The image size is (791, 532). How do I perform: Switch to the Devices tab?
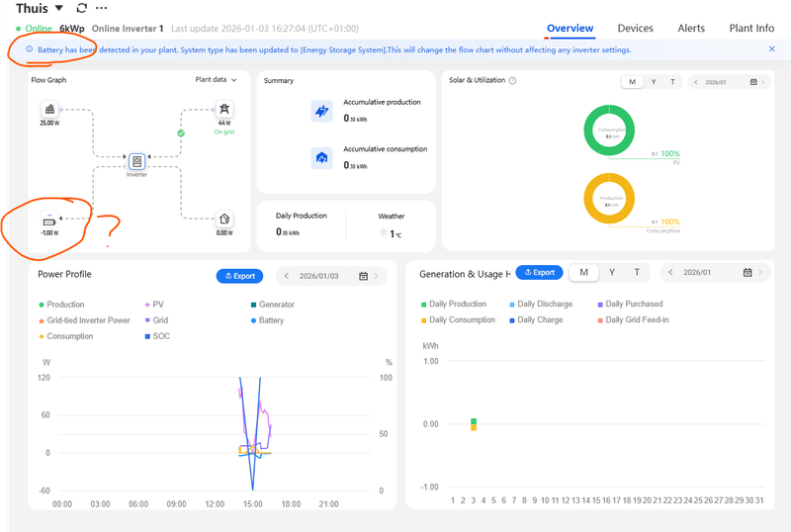pos(635,29)
